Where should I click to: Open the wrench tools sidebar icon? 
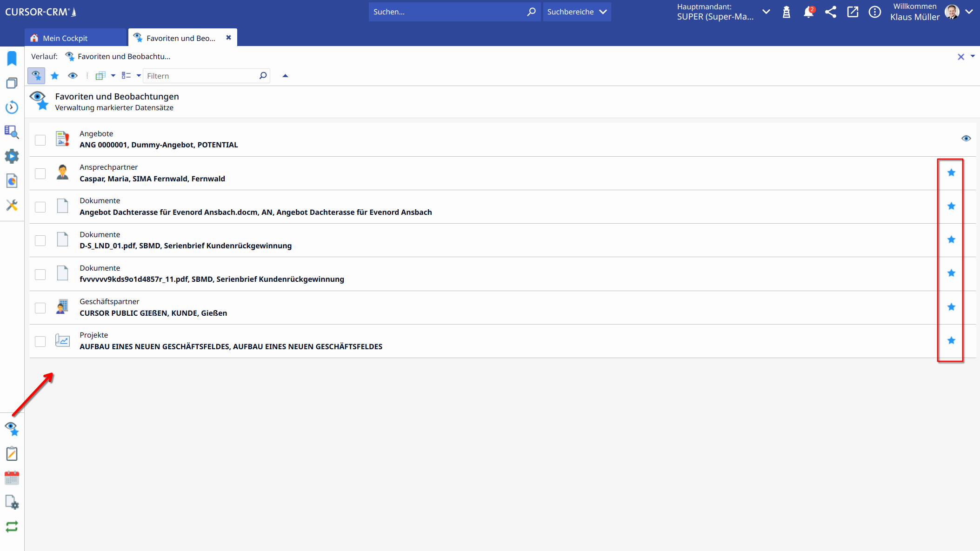point(12,205)
